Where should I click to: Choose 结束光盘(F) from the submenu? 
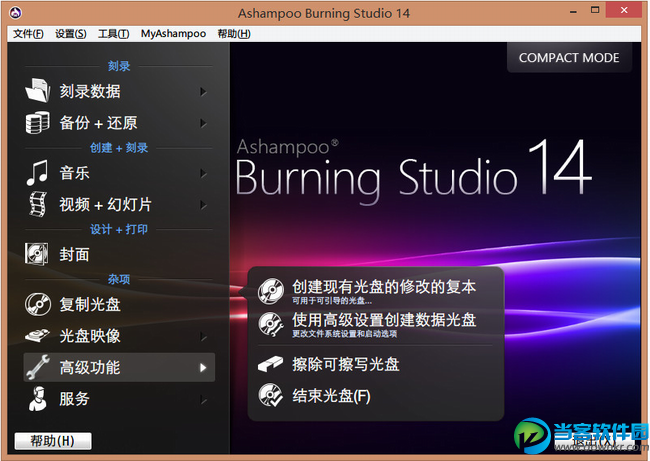coord(331,395)
